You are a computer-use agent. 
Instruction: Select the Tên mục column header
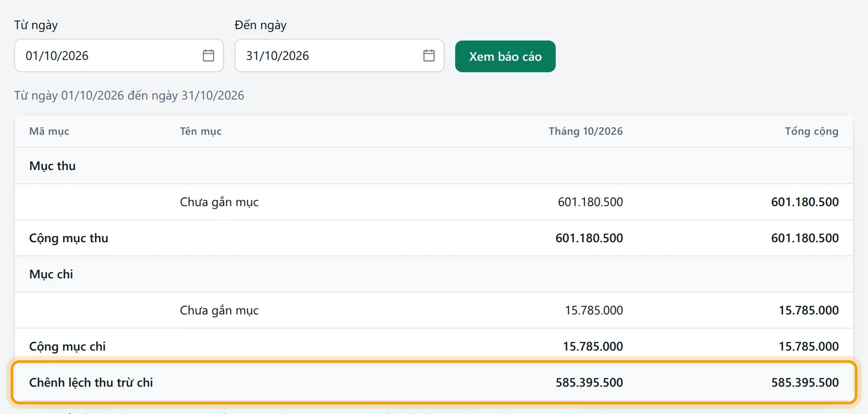click(201, 131)
